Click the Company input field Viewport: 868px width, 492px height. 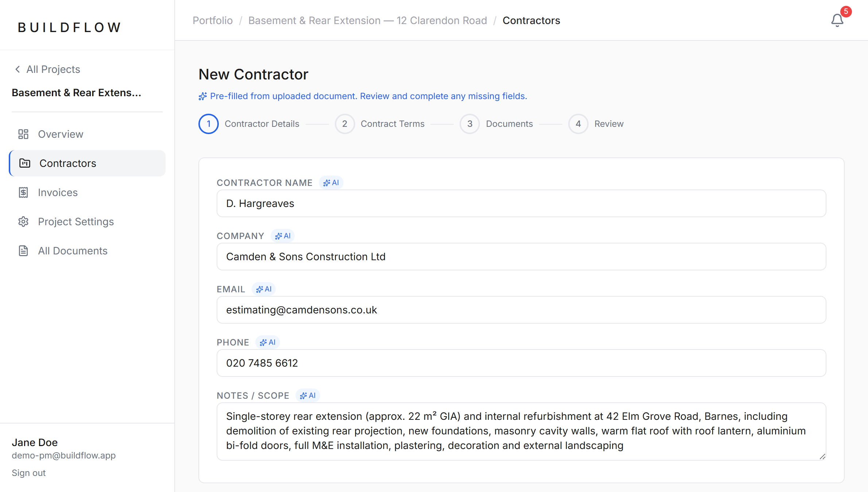[521, 257]
